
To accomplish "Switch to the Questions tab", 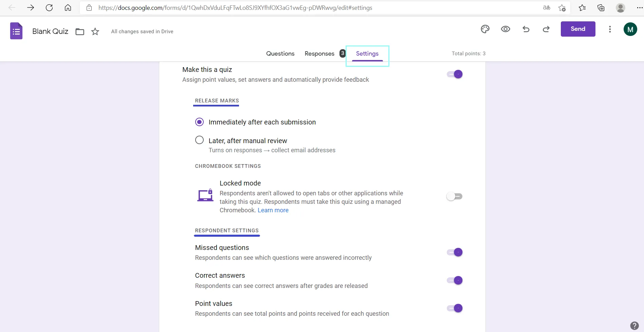I will [280, 54].
